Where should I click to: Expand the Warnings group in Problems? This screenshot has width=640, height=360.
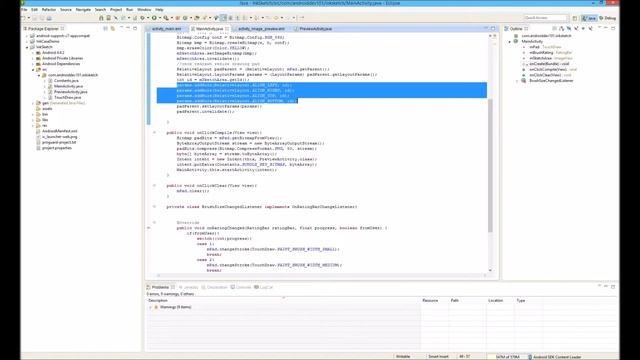151,307
